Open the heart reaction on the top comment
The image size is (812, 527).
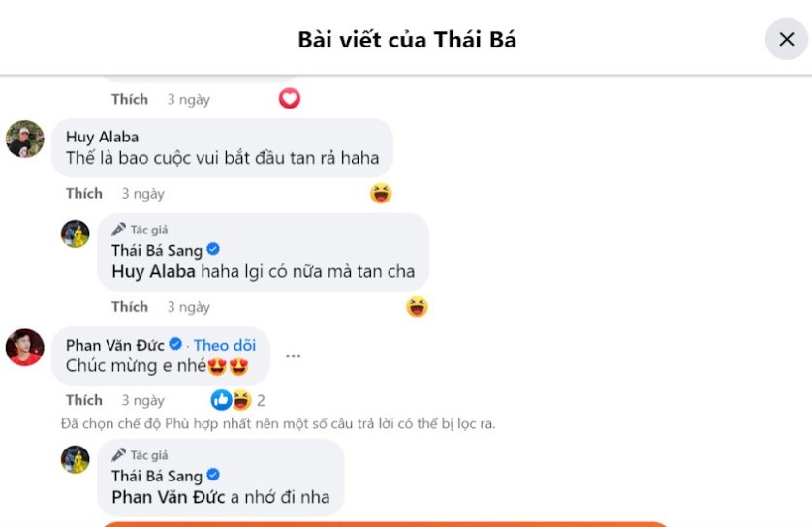290,99
